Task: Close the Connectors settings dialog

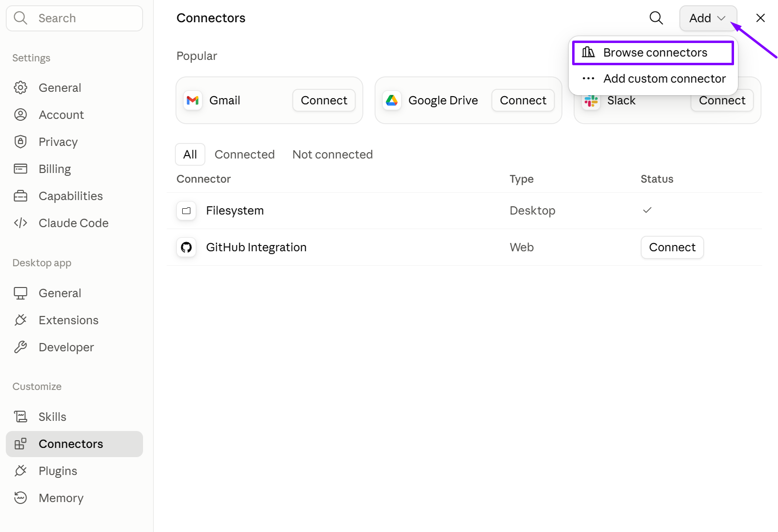Action: click(x=761, y=18)
